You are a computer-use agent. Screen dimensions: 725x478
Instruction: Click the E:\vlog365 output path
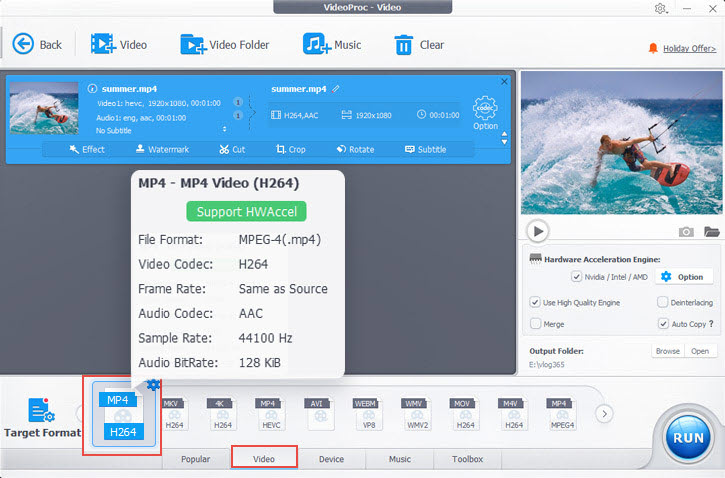(x=547, y=364)
